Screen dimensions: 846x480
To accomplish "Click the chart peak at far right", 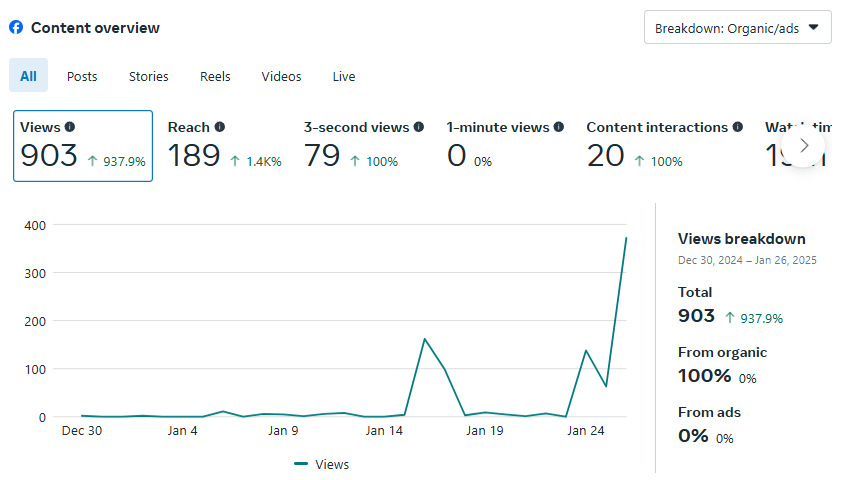I will (x=626, y=238).
